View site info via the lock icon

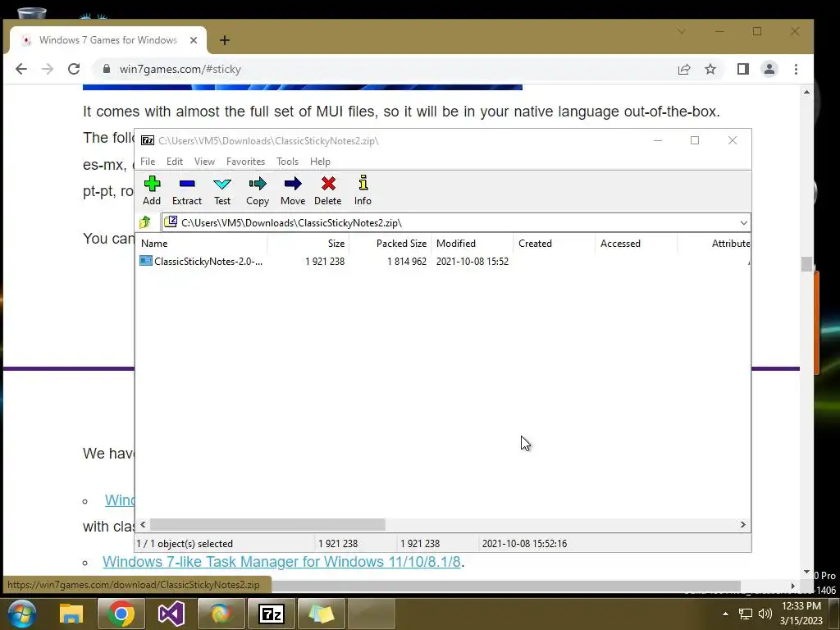107,69
